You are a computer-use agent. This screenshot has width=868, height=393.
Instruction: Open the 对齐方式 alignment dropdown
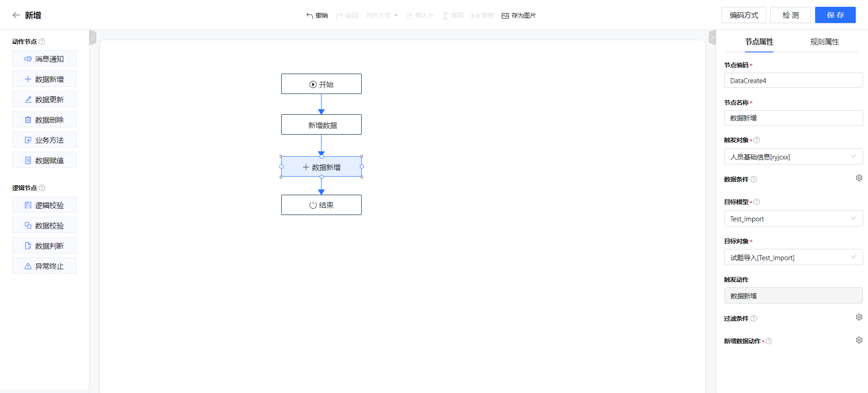pyautogui.click(x=382, y=15)
